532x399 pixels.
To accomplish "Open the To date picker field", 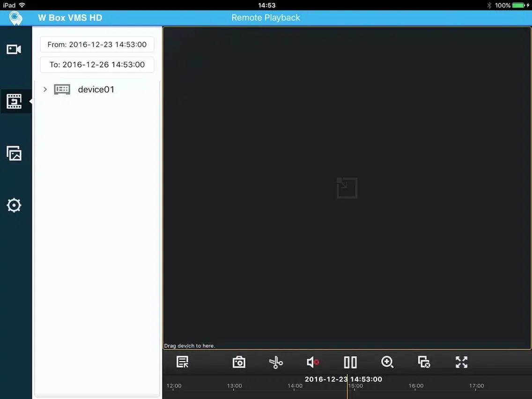I will [97, 65].
